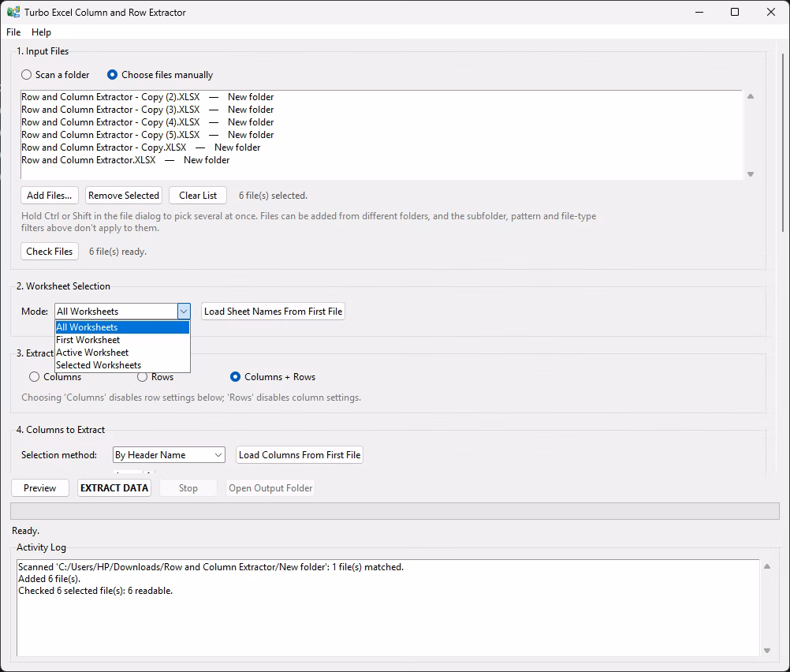The image size is (790, 672).
Task: Open the File menu
Action: pos(13,32)
